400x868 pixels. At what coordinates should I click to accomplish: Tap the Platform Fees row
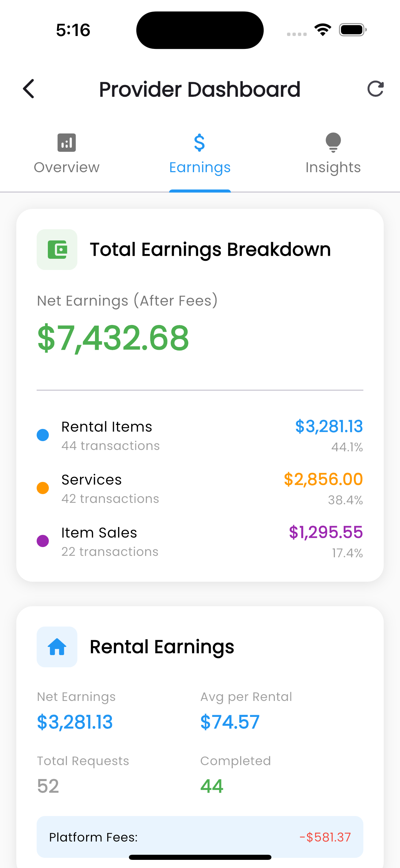pyautogui.click(x=200, y=837)
